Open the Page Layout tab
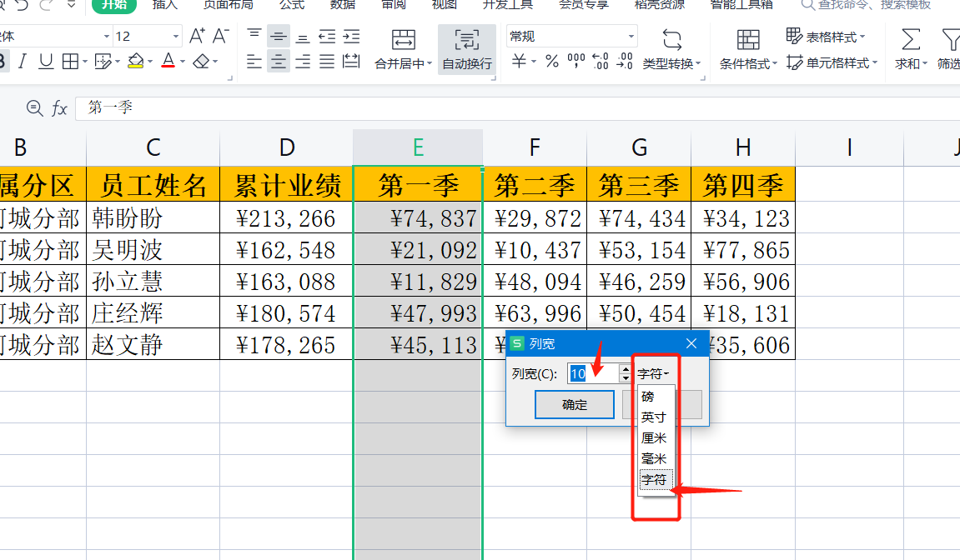 click(x=229, y=5)
